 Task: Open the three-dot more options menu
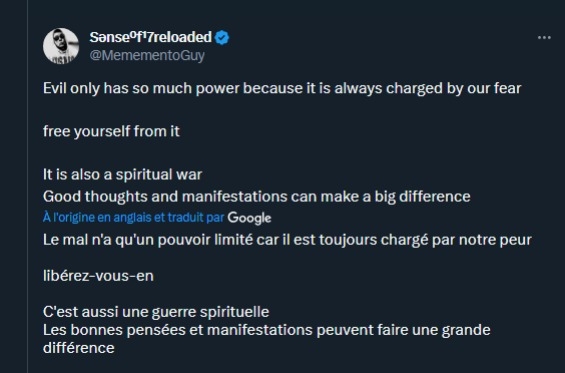point(544,37)
